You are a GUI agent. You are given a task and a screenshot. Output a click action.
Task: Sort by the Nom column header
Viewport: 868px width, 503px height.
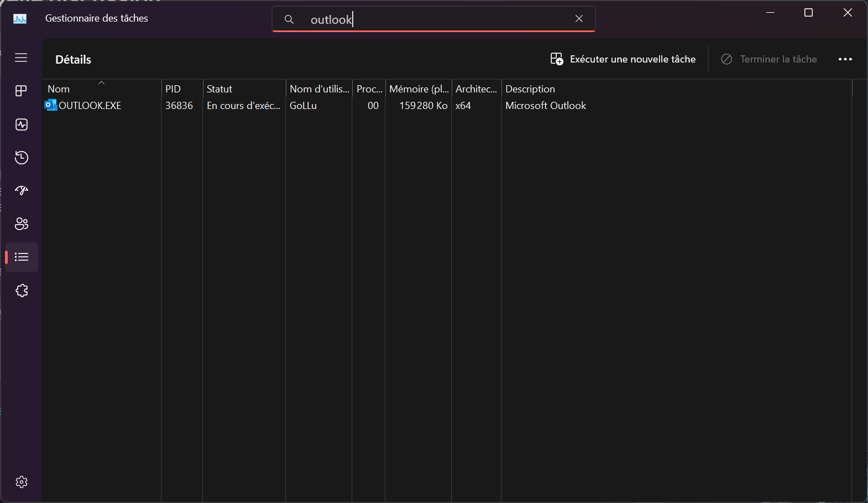click(x=101, y=89)
